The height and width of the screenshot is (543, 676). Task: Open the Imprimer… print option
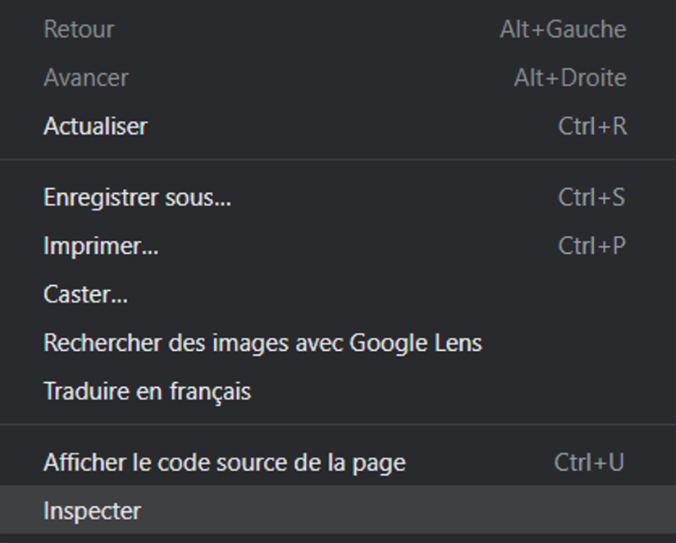pyautogui.click(x=101, y=246)
